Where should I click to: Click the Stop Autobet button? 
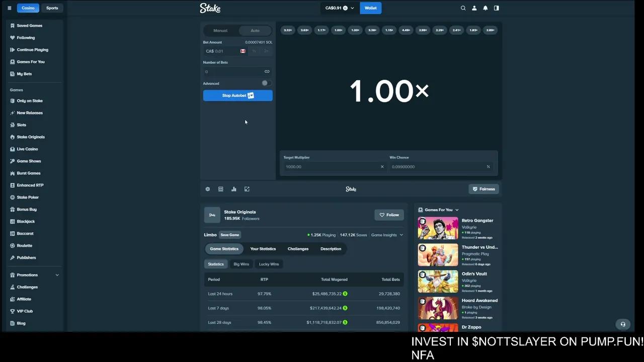click(238, 96)
